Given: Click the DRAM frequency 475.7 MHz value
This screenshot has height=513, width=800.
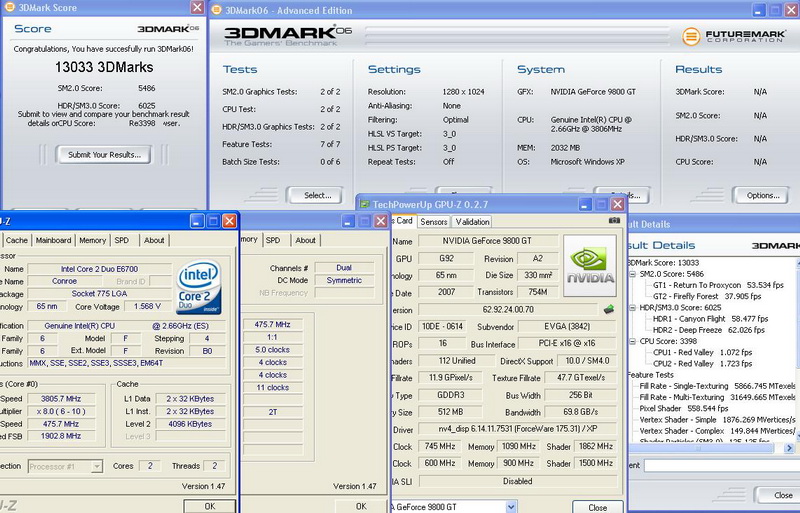Looking at the screenshot, I should (272, 325).
